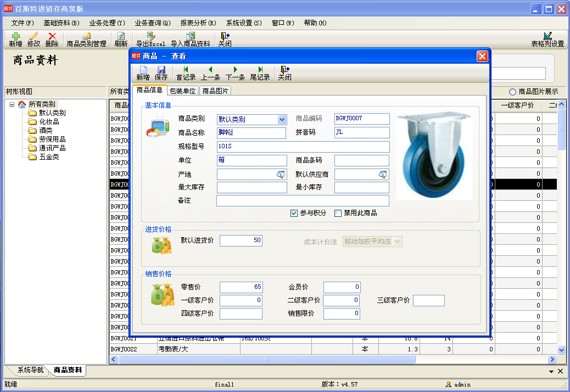Click 导入商品资料 import icon
This screenshot has width=570, height=392.
point(190,40)
